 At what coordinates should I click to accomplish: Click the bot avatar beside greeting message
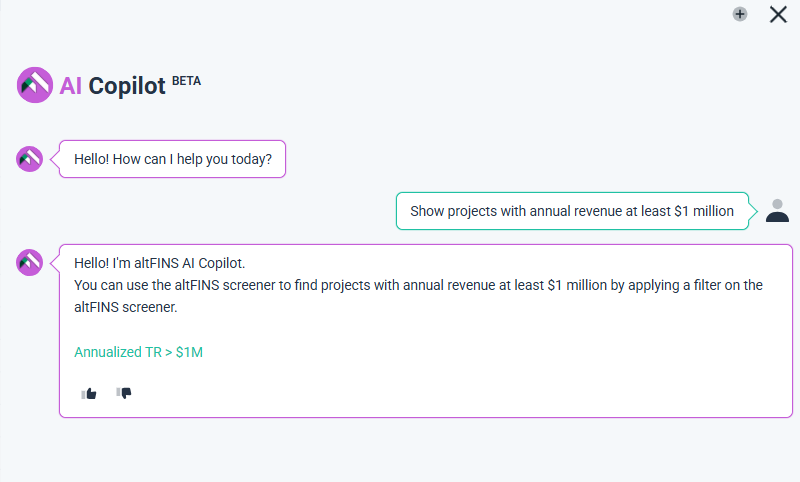(x=30, y=158)
